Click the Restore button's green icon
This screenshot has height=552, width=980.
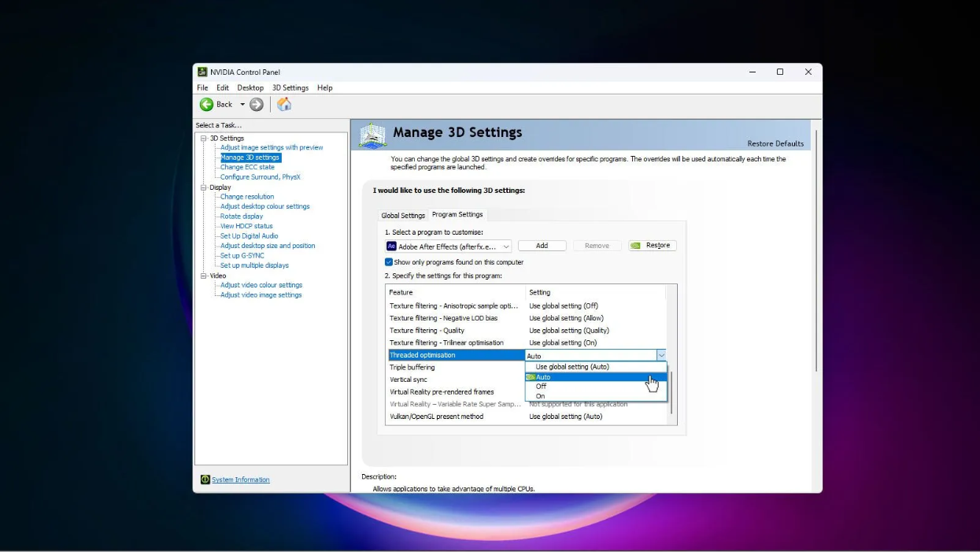pyautogui.click(x=634, y=245)
